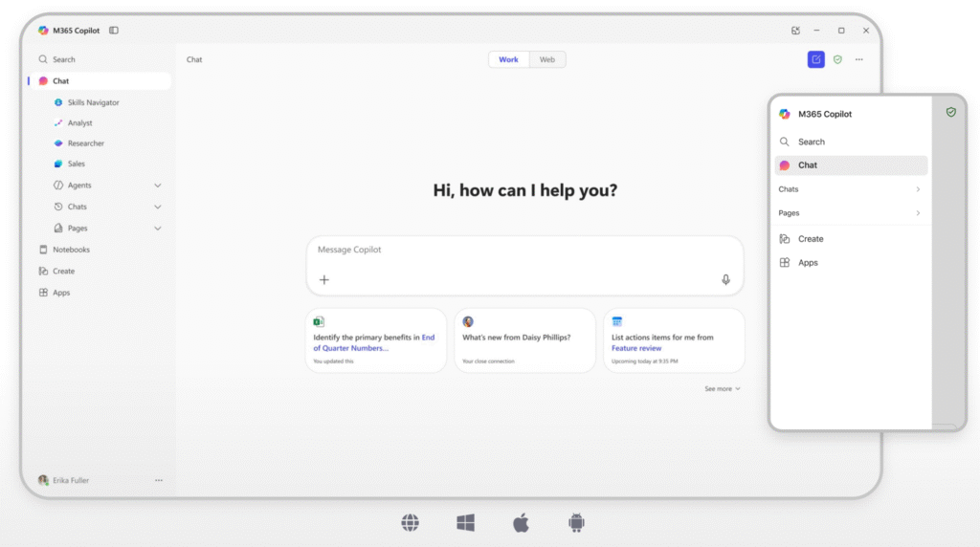
Task: Click the picture-in-picture icon in title bar
Action: pyautogui.click(x=795, y=30)
